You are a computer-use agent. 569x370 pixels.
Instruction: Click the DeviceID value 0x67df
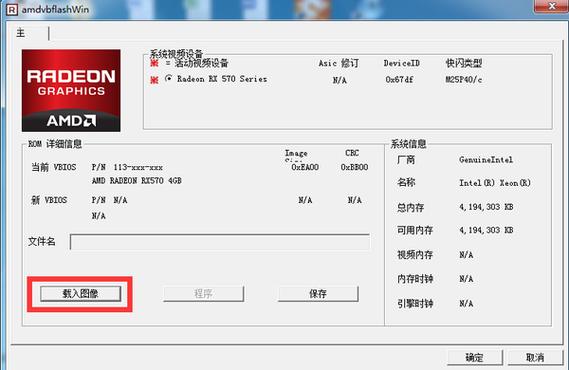pos(399,79)
